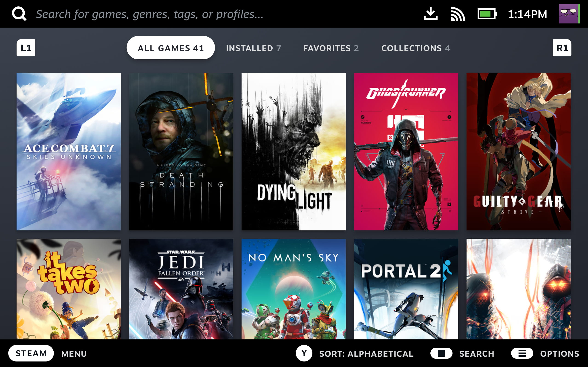This screenshot has width=588, height=367.
Task: Select the Death Stranding cover
Action: 181,152
